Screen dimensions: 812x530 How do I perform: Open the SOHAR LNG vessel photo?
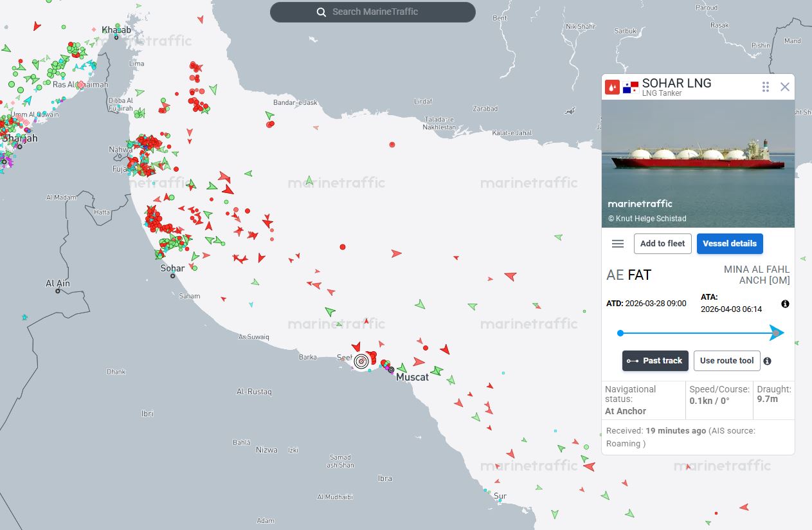[698, 163]
